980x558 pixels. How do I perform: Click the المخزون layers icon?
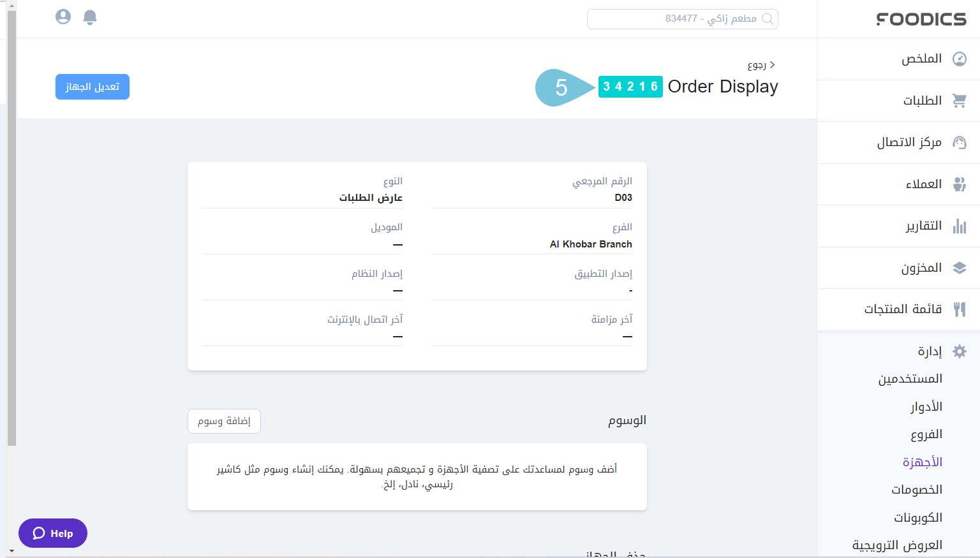[959, 268]
